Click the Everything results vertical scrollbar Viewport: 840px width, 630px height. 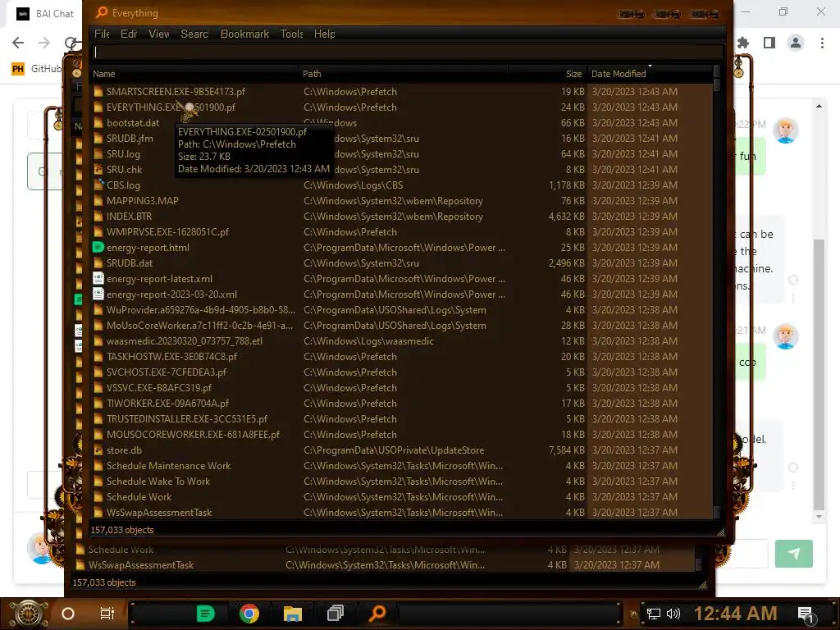coord(717,292)
